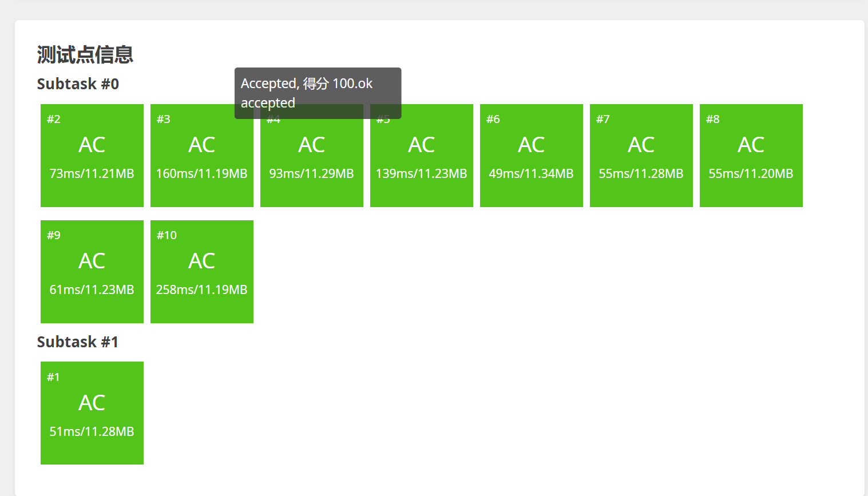Open the test case #10 result tile
The width and height of the screenshot is (868, 496).
[201, 271]
